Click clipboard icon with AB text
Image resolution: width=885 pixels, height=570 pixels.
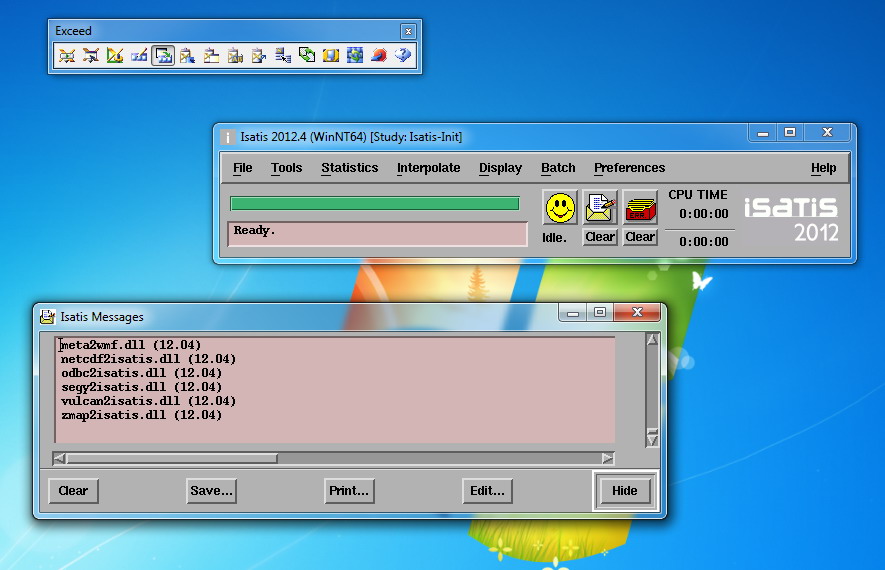(235, 55)
